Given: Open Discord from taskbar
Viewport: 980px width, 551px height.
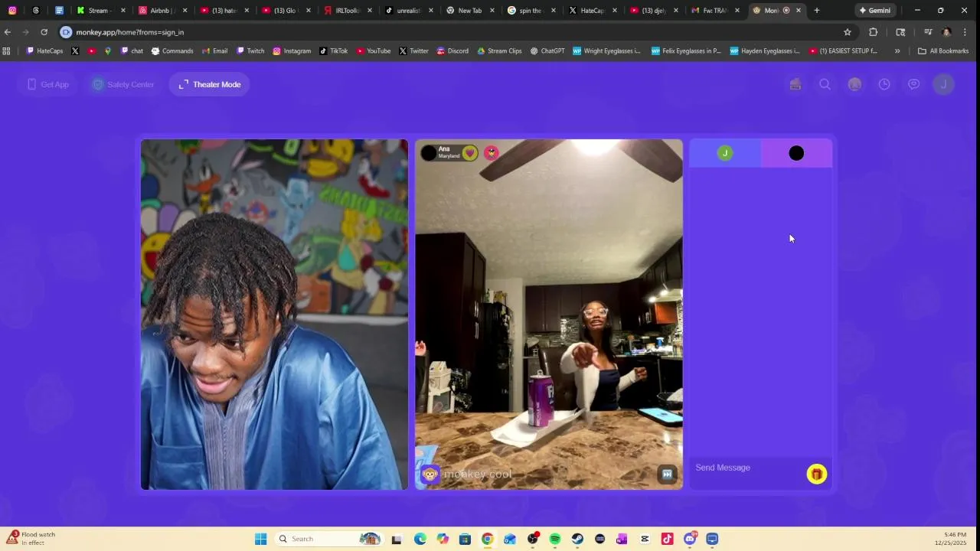Looking at the screenshot, I should point(690,539).
